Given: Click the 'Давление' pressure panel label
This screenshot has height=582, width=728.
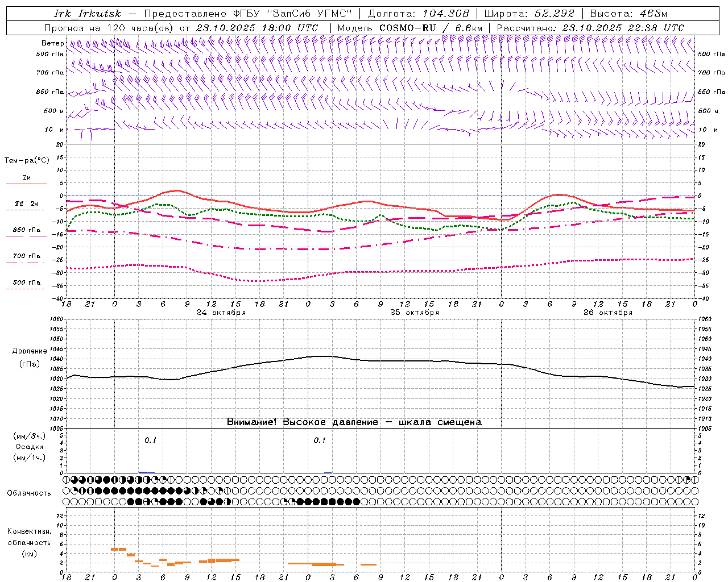Looking at the screenshot, I should click(x=29, y=351).
